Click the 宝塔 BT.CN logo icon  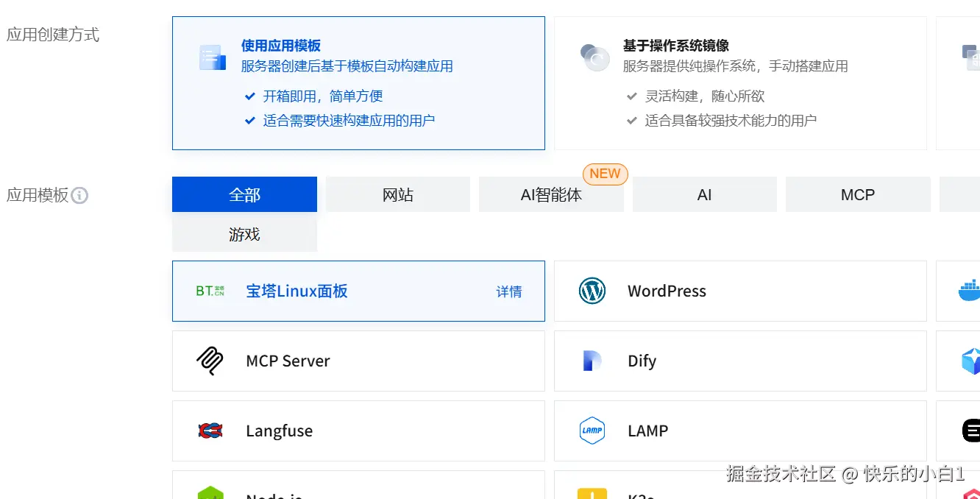[210, 291]
